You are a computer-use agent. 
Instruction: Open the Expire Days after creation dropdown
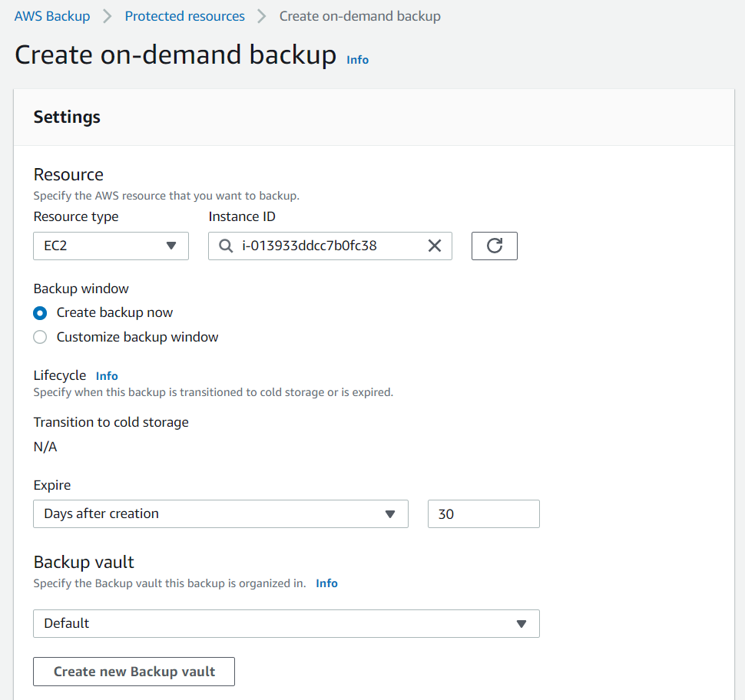point(220,513)
